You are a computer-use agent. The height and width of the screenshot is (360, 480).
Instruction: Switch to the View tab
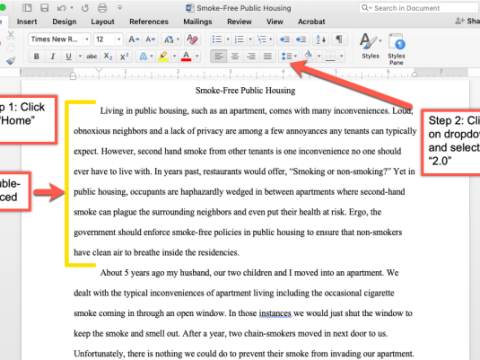click(x=275, y=22)
